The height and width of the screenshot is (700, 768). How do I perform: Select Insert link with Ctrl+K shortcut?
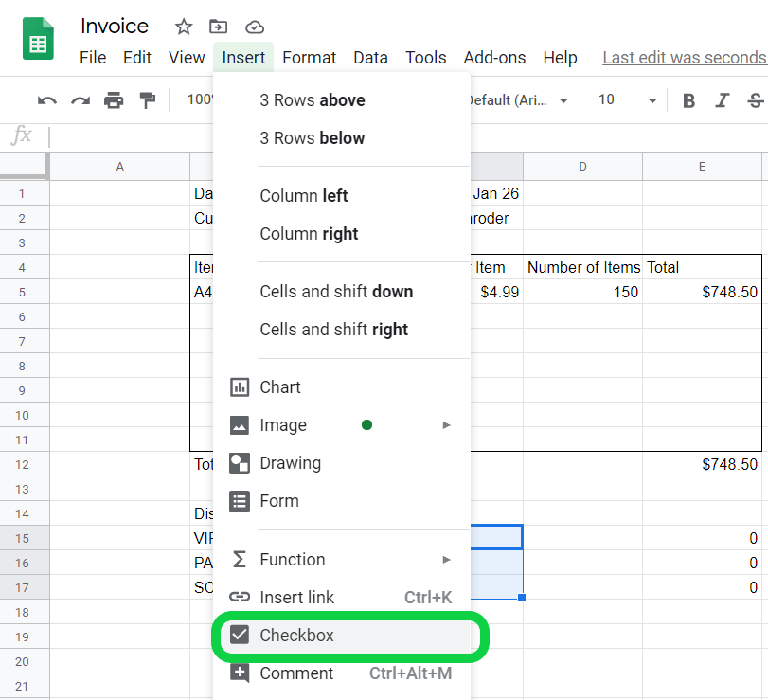coord(298,598)
